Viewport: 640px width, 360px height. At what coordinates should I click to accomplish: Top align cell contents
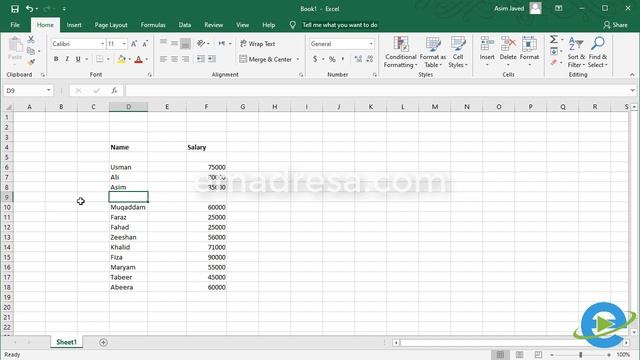click(163, 42)
